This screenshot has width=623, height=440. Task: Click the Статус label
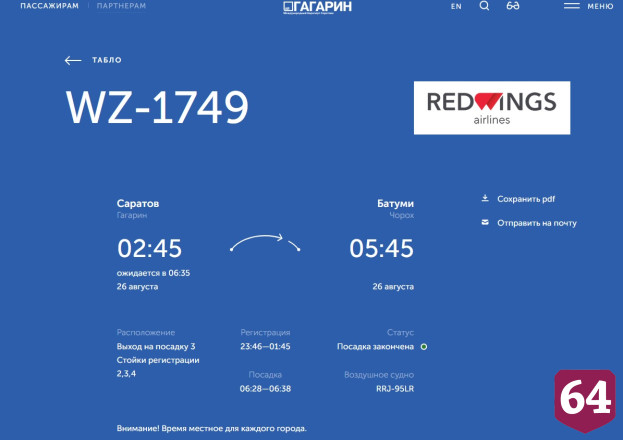click(x=400, y=333)
